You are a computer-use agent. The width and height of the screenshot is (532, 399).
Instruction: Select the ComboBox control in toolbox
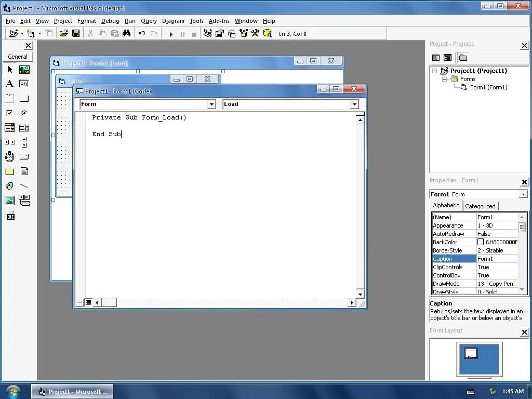click(10, 128)
